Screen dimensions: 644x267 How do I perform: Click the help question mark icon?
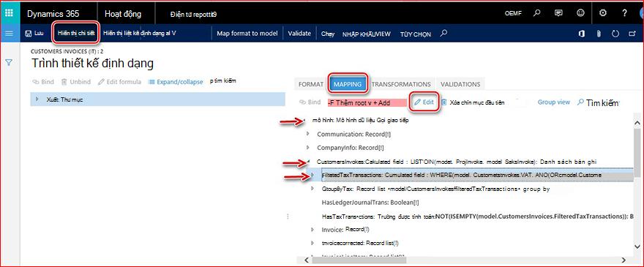point(625,12)
